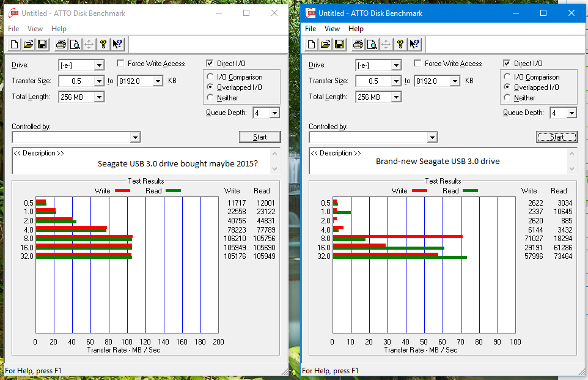Change Queue Depth using its dropdown

274,113
